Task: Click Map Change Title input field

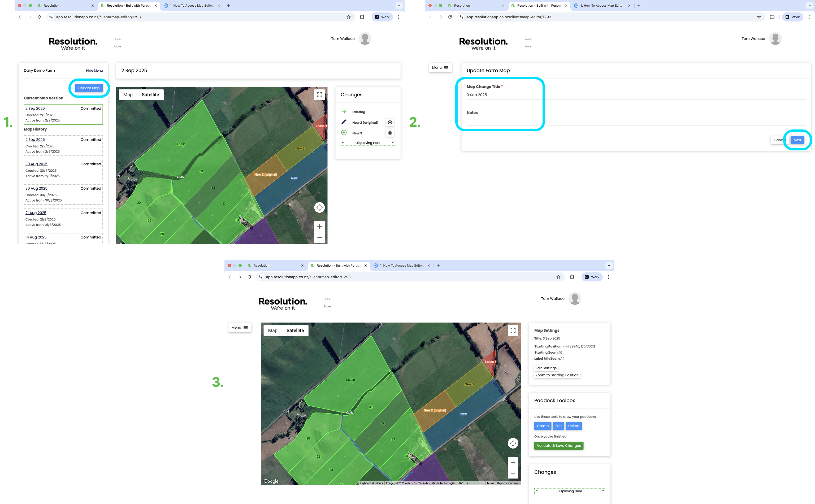Action: [636, 95]
